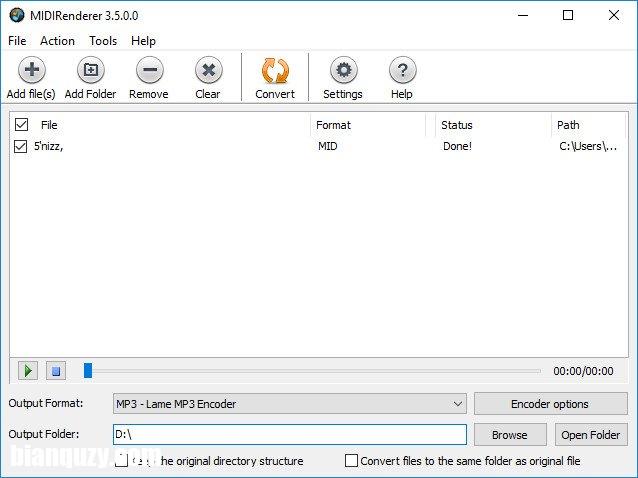This screenshot has height=478, width=638.
Task: Click the File column header label
Action: click(49, 125)
